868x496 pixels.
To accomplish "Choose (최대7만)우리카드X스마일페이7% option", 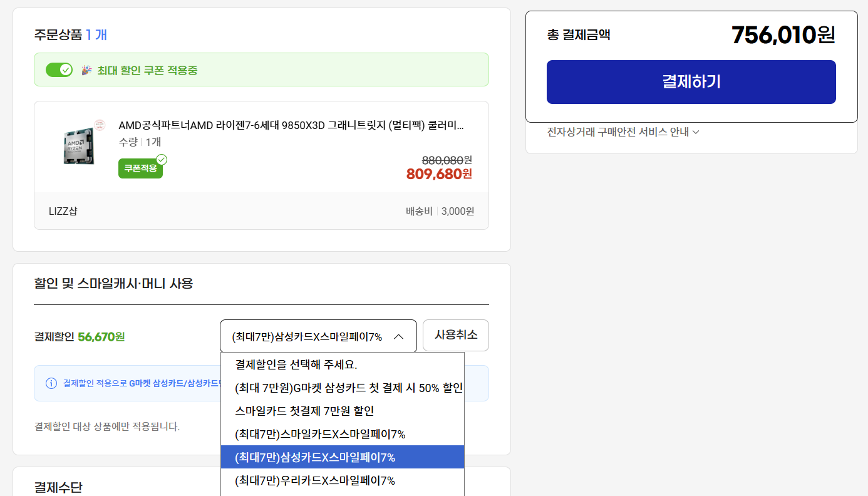I will (x=315, y=480).
